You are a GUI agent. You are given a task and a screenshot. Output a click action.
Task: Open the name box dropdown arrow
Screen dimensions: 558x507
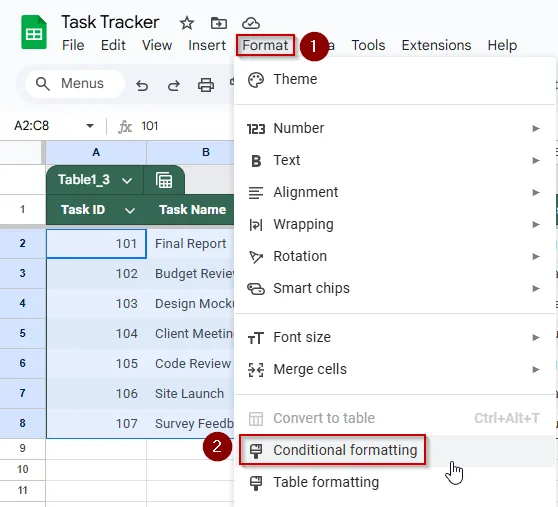click(x=90, y=126)
